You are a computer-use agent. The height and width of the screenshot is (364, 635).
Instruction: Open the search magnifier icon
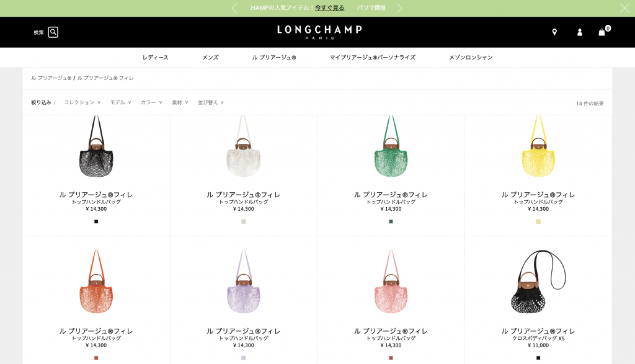coord(53,32)
